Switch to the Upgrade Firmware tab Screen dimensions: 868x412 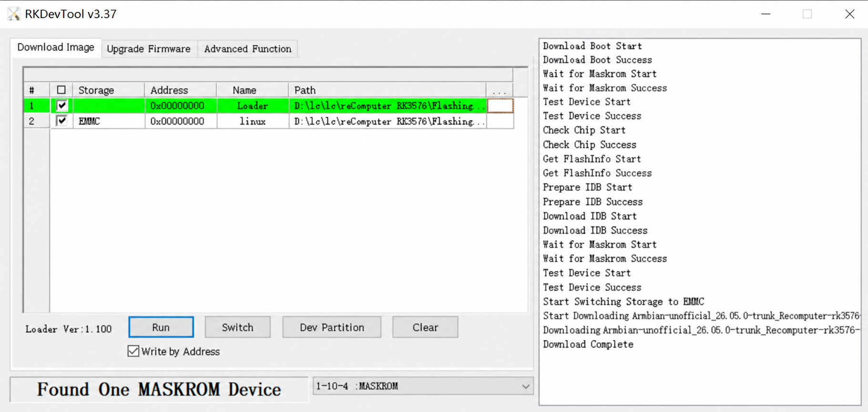(x=149, y=49)
